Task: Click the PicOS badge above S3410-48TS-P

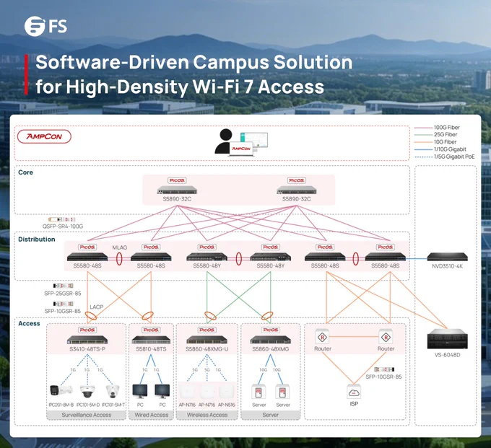Action: (x=87, y=330)
